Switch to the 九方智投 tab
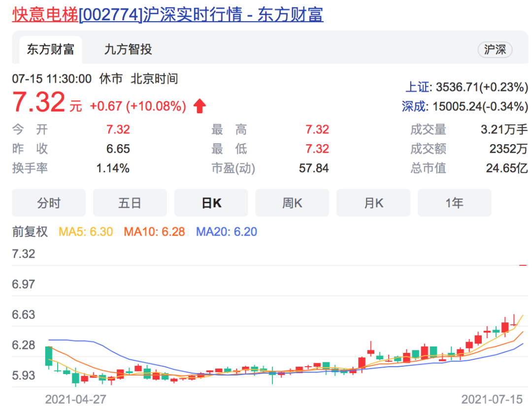532x410 pixels. 129,50
